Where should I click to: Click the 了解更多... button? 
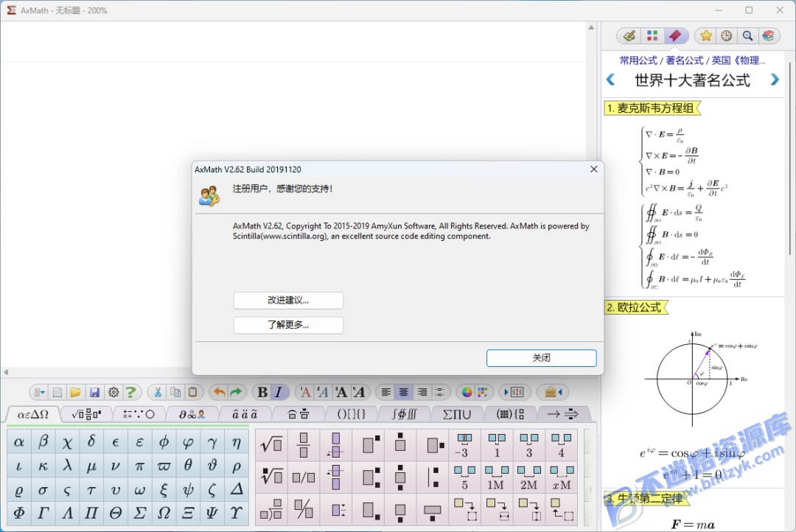coord(288,325)
